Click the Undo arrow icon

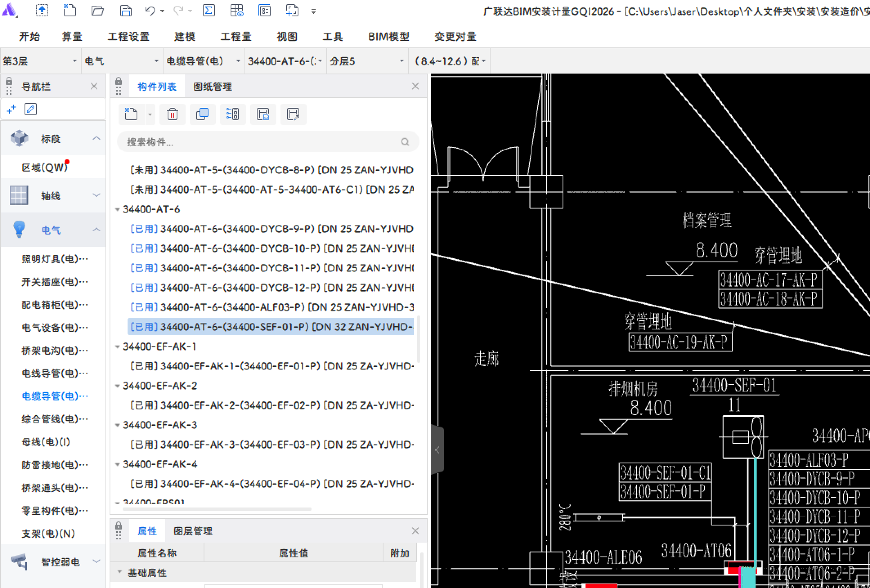click(x=150, y=11)
